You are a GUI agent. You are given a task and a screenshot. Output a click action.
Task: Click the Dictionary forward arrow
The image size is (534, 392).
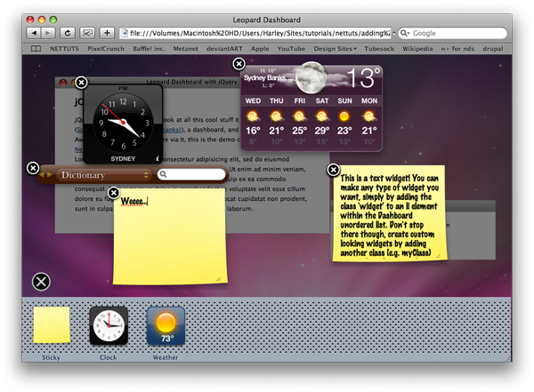click(x=50, y=174)
